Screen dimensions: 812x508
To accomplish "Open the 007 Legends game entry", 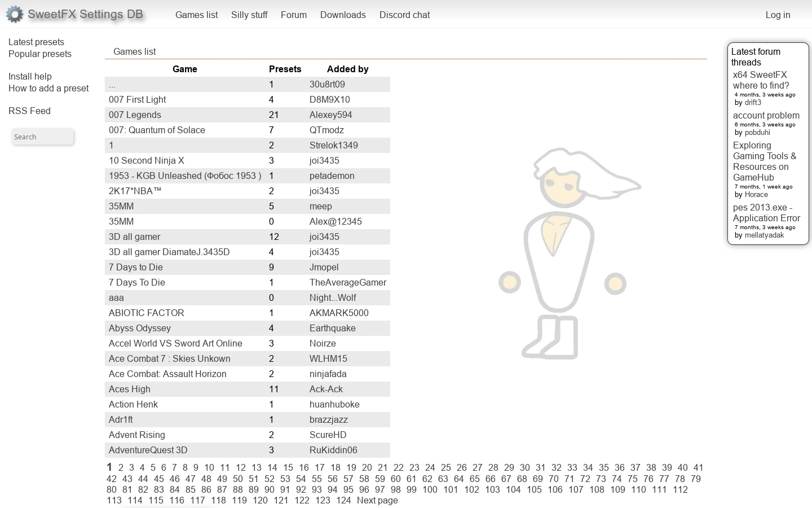I will click(135, 115).
